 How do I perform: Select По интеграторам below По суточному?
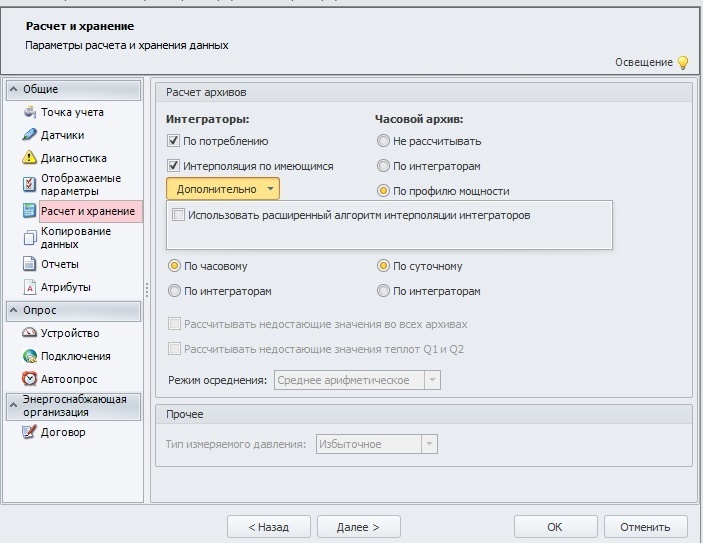[x=383, y=291]
